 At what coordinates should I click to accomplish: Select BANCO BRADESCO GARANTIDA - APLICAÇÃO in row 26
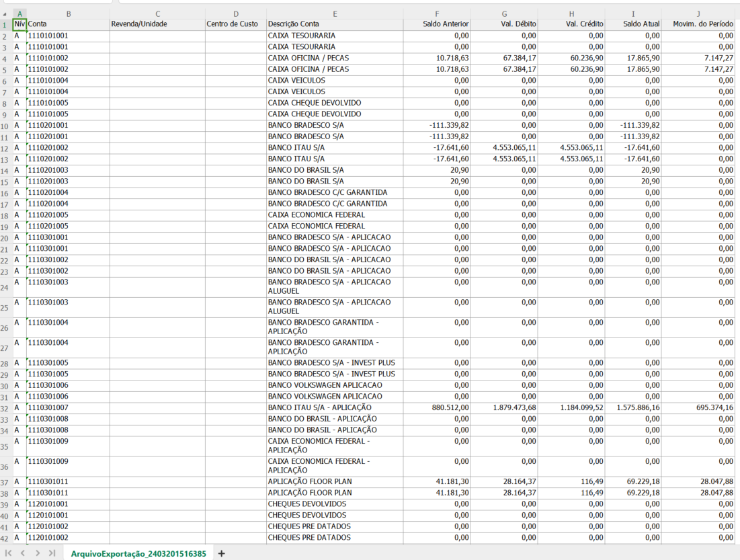click(x=335, y=327)
